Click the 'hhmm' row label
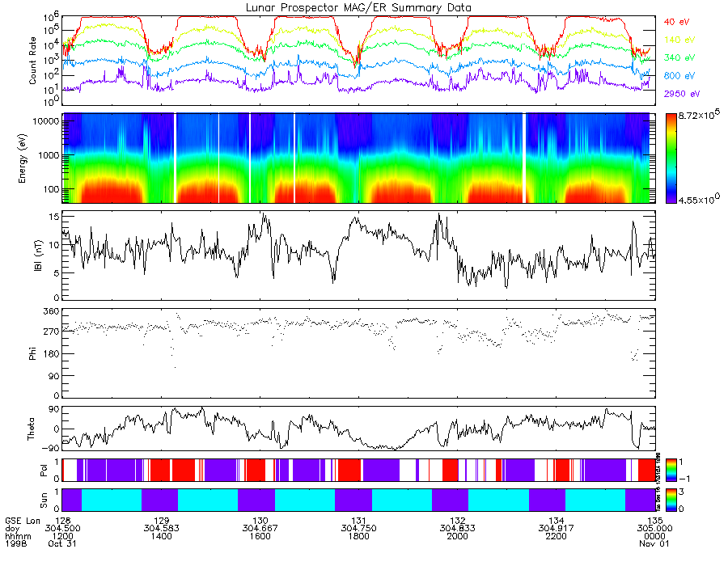 pyautogui.click(x=18, y=536)
